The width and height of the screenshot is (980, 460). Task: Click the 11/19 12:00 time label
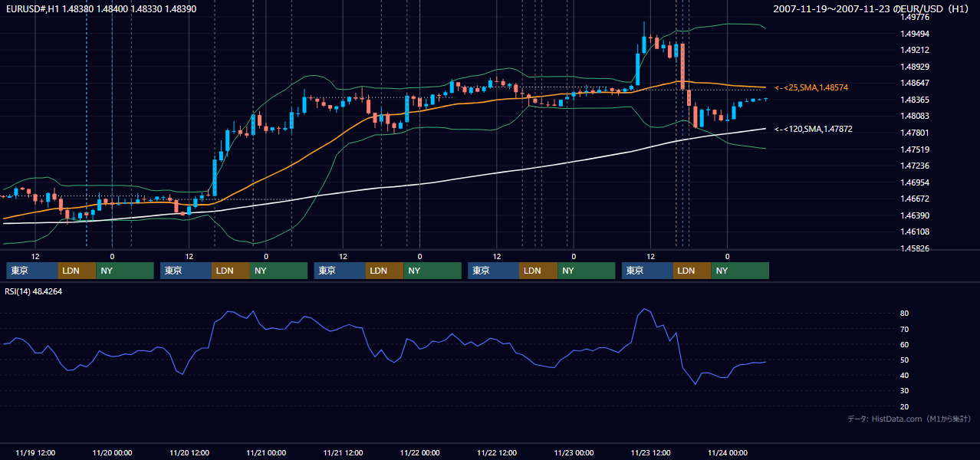click(35, 452)
